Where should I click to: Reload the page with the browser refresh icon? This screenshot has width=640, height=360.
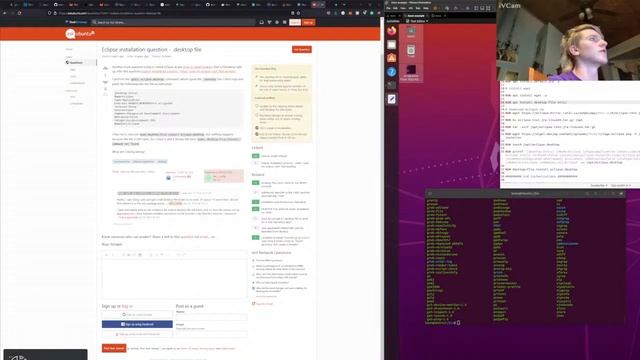(19, 13)
